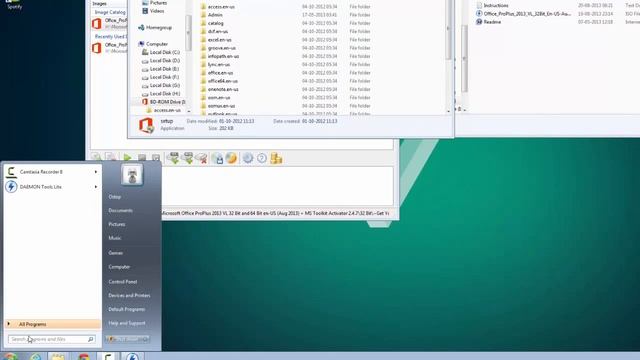
Task: Open Pictures from Start menu
Action: coord(117,224)
